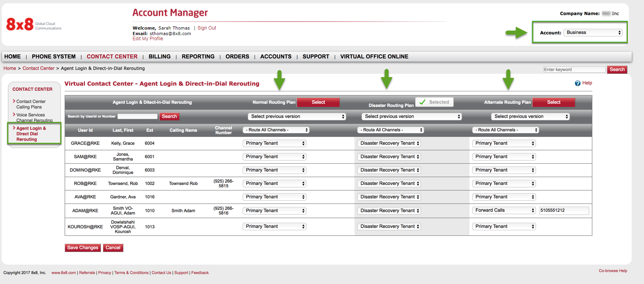This screenshot has height=284, width=644.
Task: Open Alternate Routing Plan previous version dropdown
Action: 530,116
